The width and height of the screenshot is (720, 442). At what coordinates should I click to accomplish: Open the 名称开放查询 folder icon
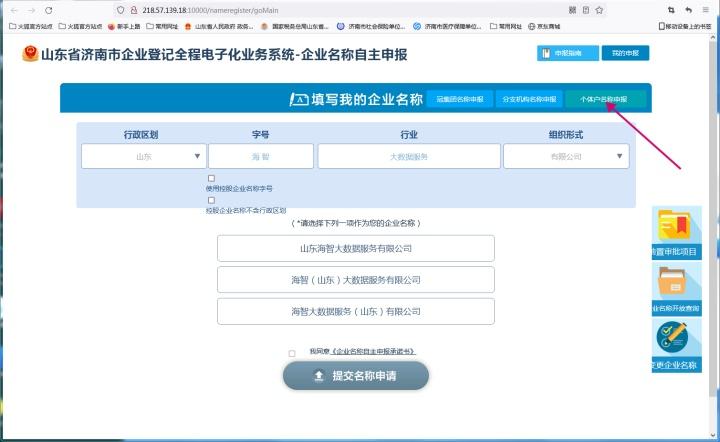(x=672, y=281)
